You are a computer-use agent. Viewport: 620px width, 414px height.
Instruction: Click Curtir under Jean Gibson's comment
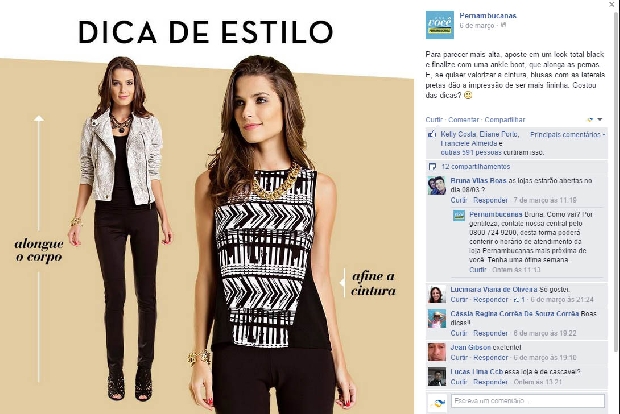[x=459, y=357]
